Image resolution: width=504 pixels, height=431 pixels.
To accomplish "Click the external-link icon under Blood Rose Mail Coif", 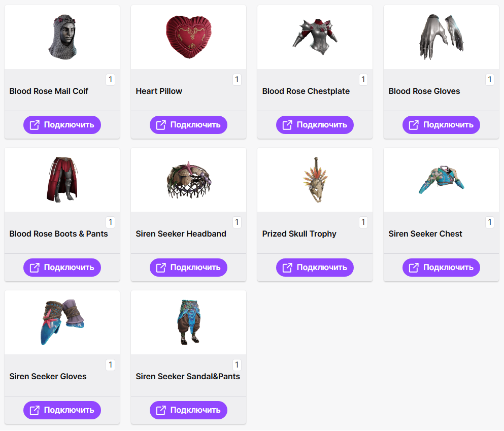I will pyautogui.click(x=35, y=125).
